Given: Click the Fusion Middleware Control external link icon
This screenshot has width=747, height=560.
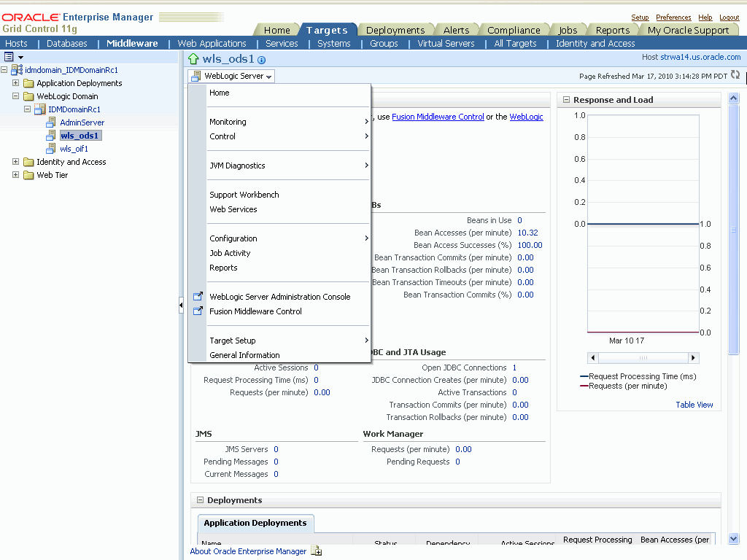Looking at the screenshot, I should point(197,311).
